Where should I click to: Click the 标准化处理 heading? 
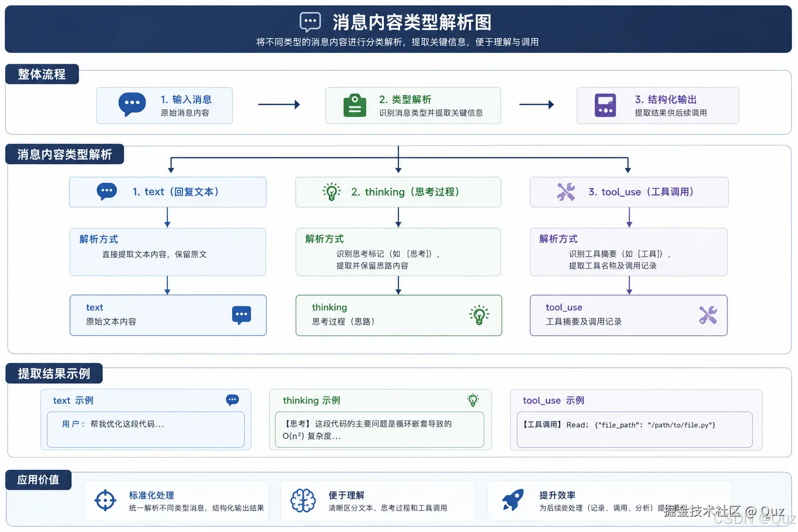tap(151, 495)
